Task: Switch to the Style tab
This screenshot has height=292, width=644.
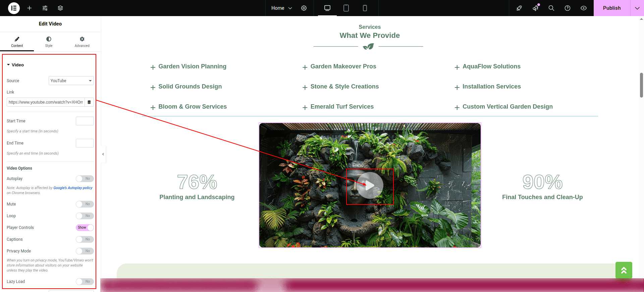Action: point(49,42)
